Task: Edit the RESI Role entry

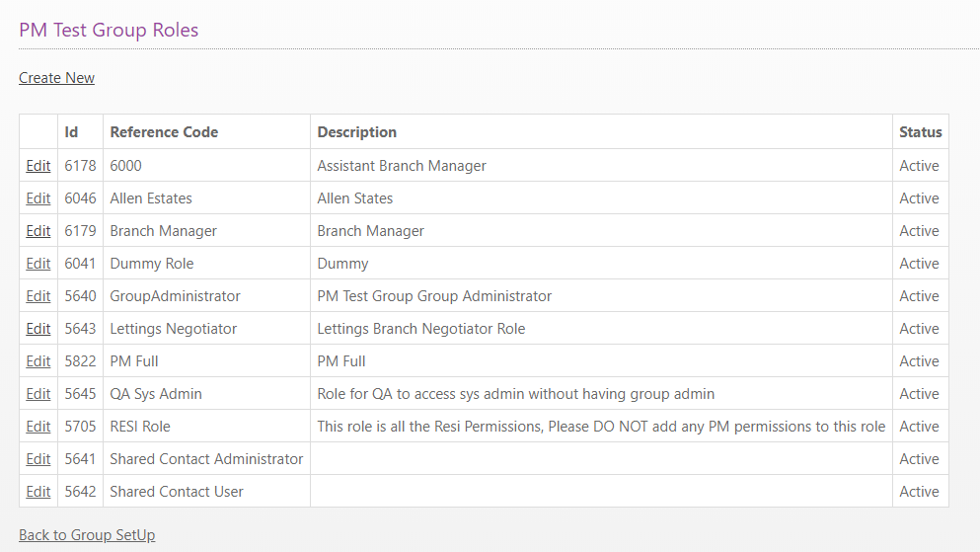Action: [x=38, y=427]
